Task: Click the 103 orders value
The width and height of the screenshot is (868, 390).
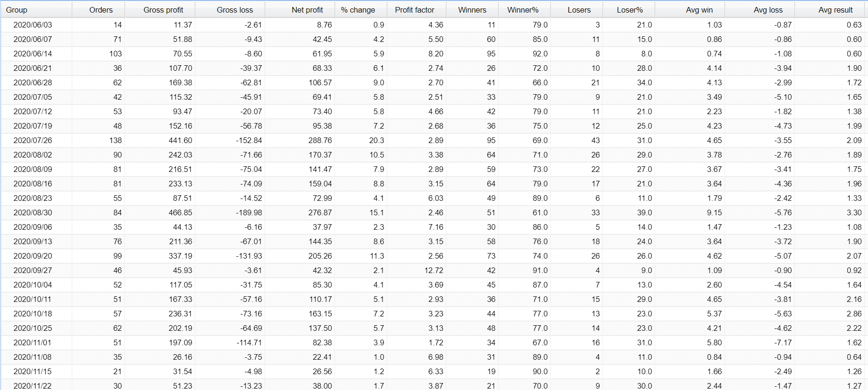Action: (116, 54)
